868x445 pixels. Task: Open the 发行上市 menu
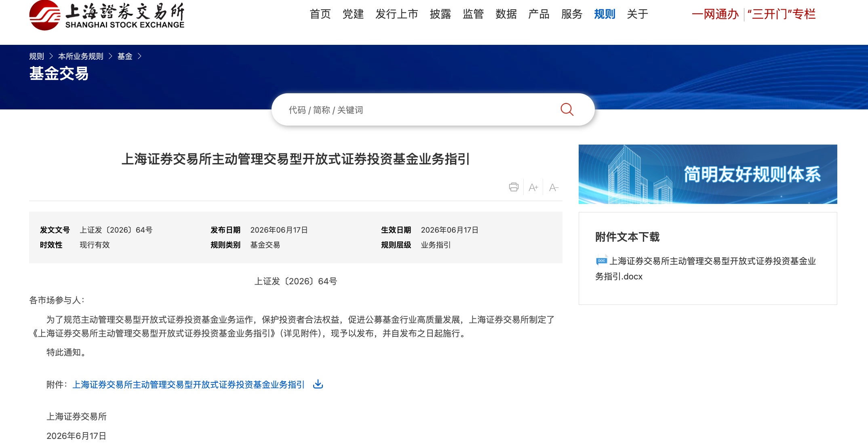(397, 14)
